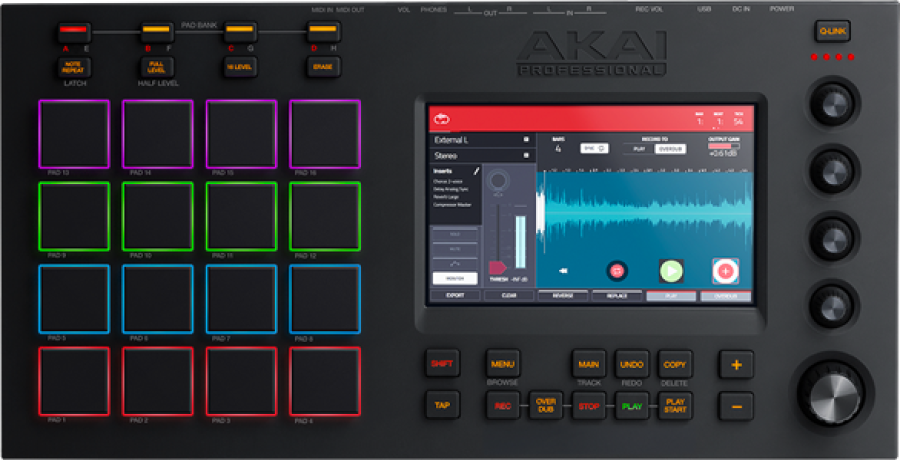This screenshot has height=460, width=900.
Task: Tap the round red loop icon under the waveform
Action: [x=617, y=270]
